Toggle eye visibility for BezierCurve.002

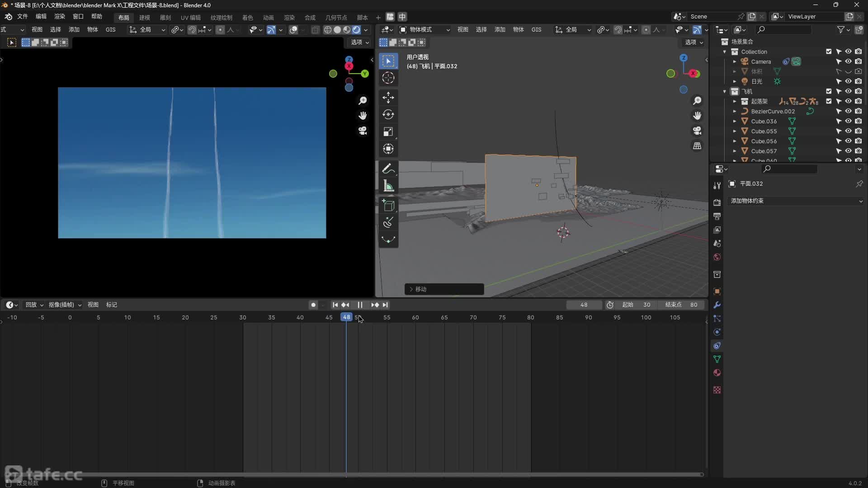click(x=849, y=111)
